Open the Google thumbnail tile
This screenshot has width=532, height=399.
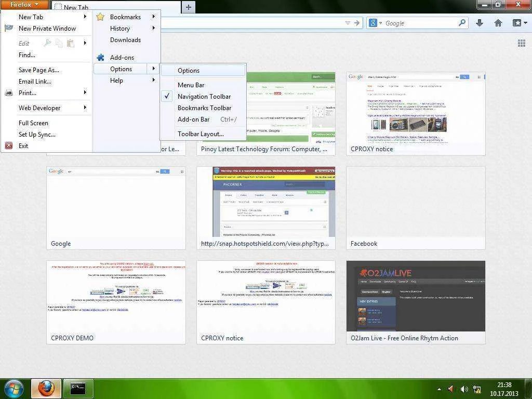pos(116,208)
